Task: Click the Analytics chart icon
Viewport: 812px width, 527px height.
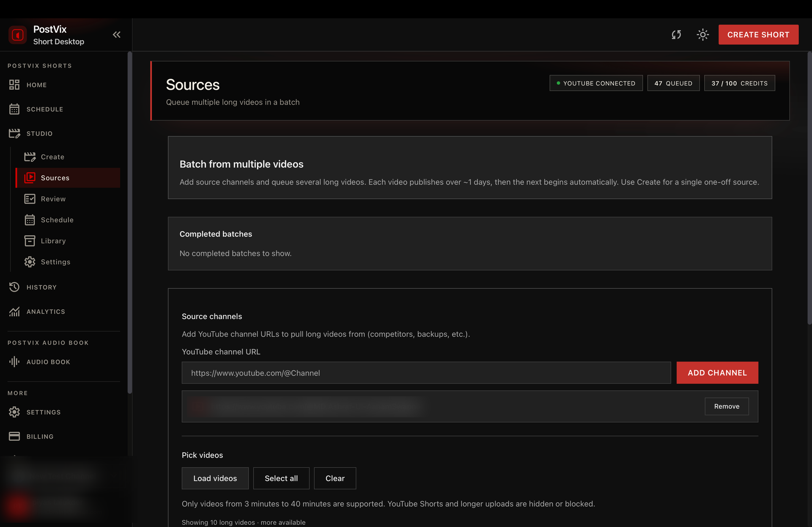Action: point(14,312)
